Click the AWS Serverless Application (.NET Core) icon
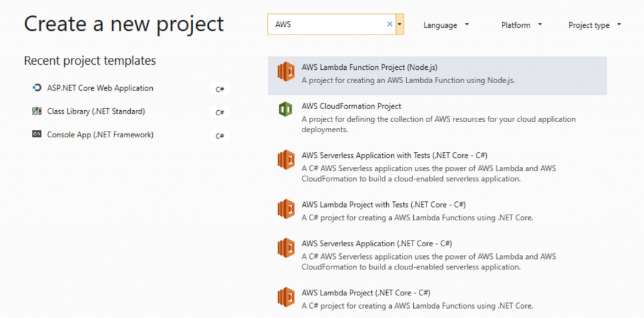 tap(286, 247)
